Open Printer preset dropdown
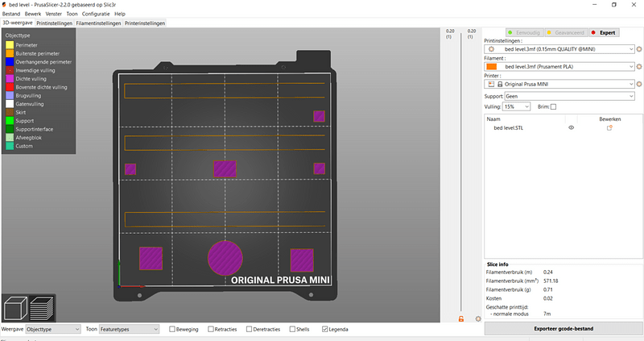Screen dimensions: 644x341 click(559, 84)
